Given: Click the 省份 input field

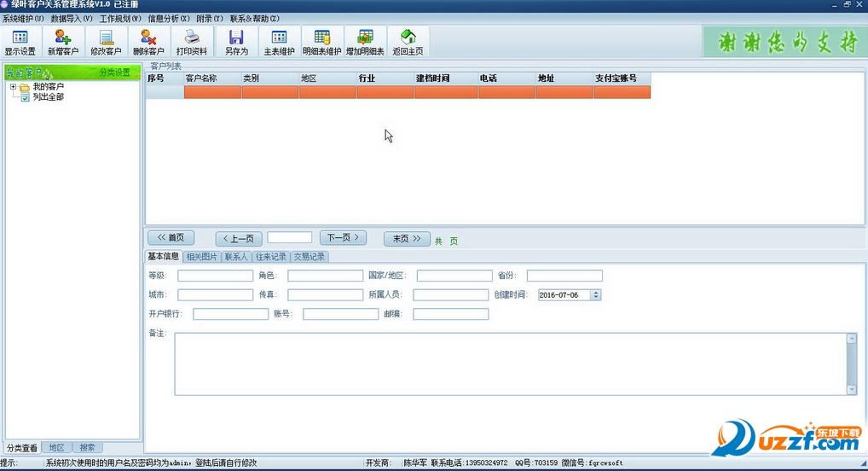Looking at the screenshot, I should (x=564, y=276).
